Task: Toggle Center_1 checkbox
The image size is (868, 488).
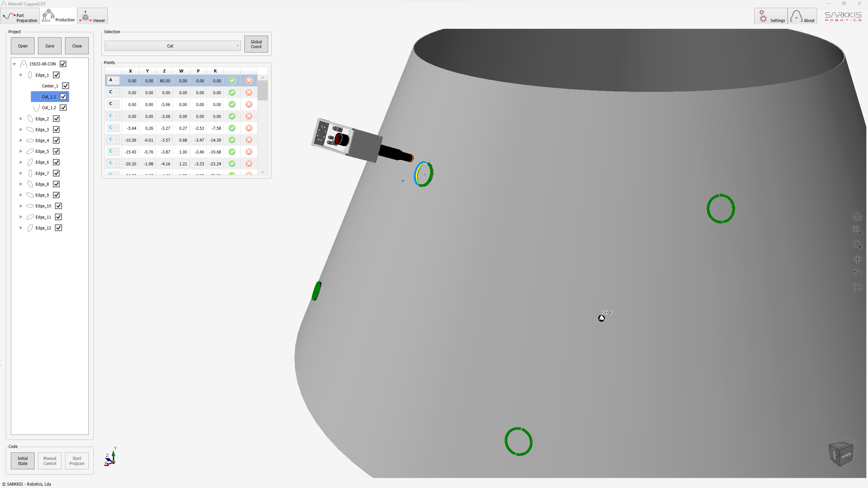Action: (x=65, y=86)
